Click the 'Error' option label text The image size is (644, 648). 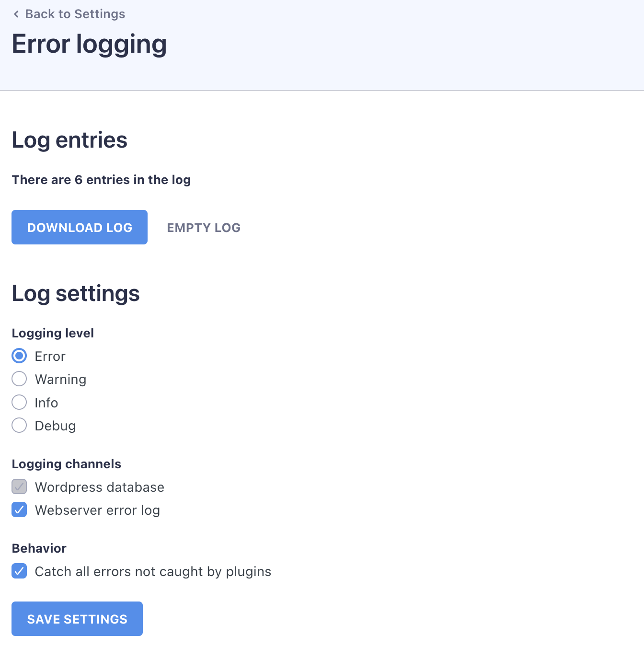pyautogui.click(x=50, y=357)
